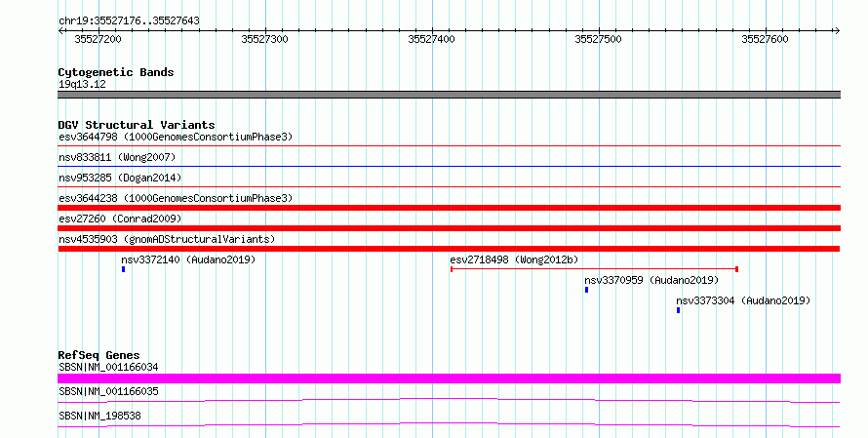Select the Cytogenetic Bands track title
Viewport: 868px width, 438px height.
click(116, 72)
